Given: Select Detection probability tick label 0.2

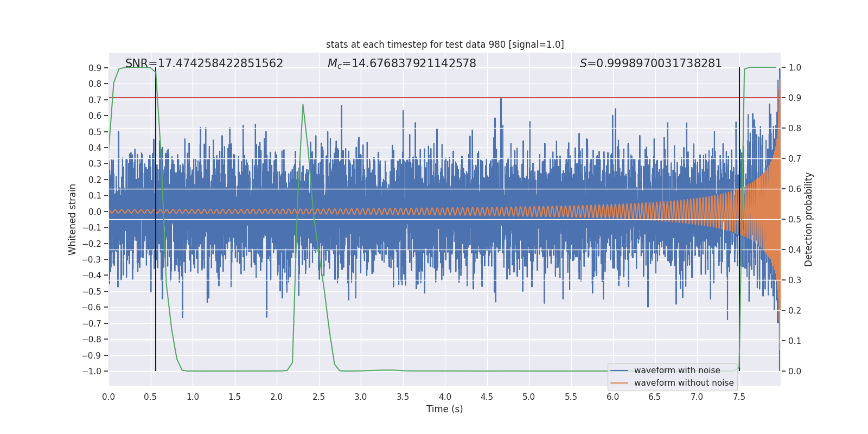Looking at the screenshot, I should [x=795, y=311].
